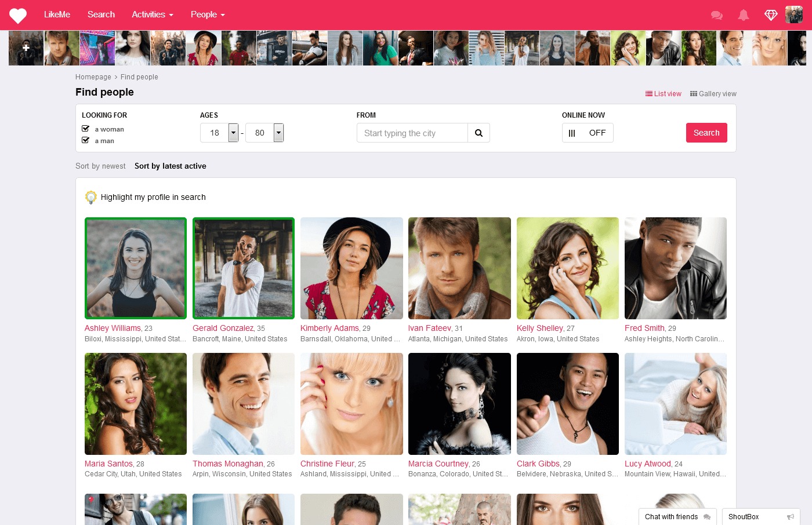
Task: Click Marcia Courtney photo thumbnail
Action: click(x=459, y=404)
